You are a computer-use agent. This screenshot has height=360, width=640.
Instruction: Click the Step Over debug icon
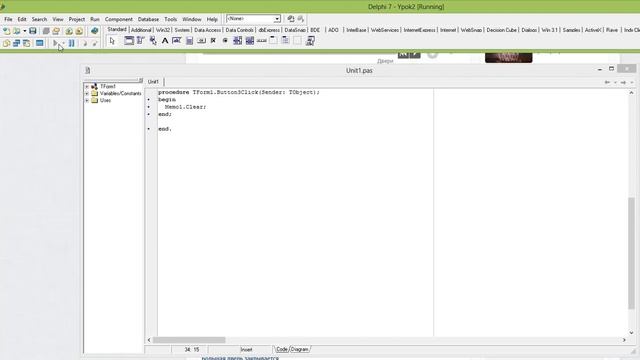coord(95,43)
